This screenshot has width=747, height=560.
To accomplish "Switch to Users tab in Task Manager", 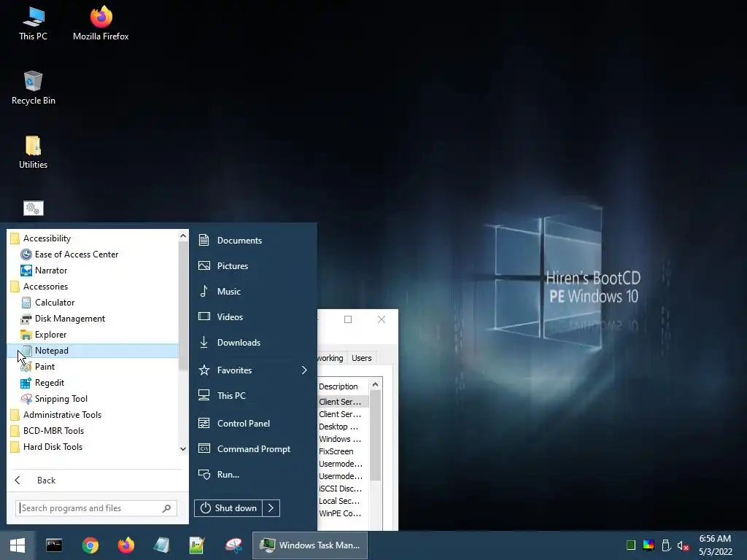I will click(362, 358).
